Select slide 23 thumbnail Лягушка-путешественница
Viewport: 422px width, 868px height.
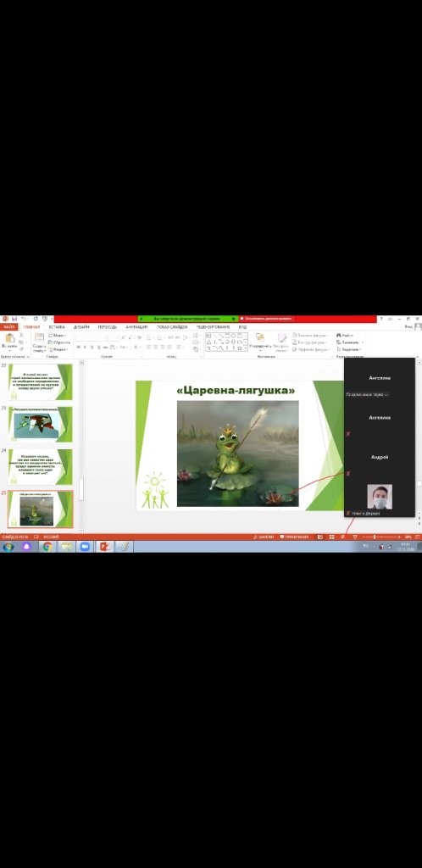pos(40,424)
